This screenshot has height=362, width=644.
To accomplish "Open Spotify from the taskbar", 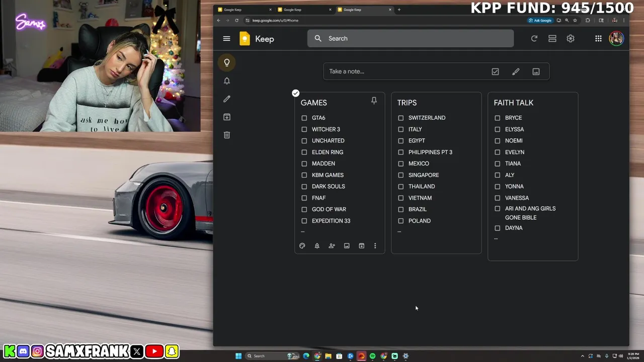I will point(372,356).
